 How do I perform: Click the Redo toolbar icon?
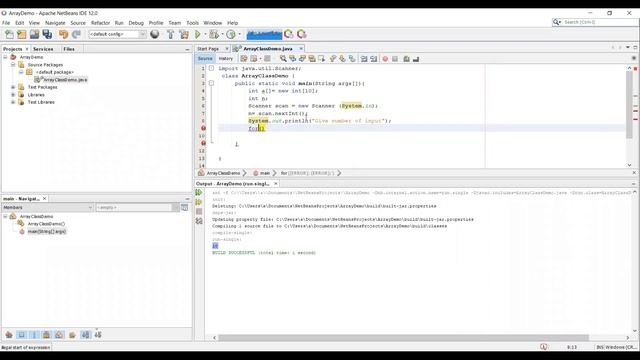(76, 34)
